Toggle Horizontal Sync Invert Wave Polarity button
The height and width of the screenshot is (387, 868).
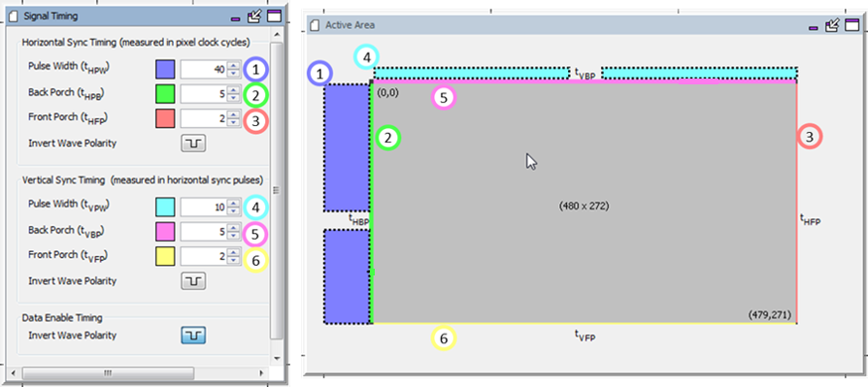(194, 144)
